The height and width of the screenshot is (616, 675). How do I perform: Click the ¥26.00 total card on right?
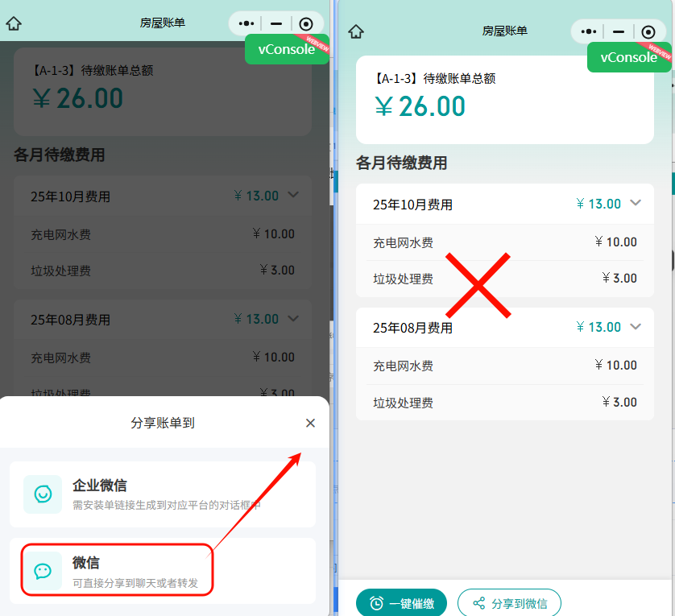505,100
